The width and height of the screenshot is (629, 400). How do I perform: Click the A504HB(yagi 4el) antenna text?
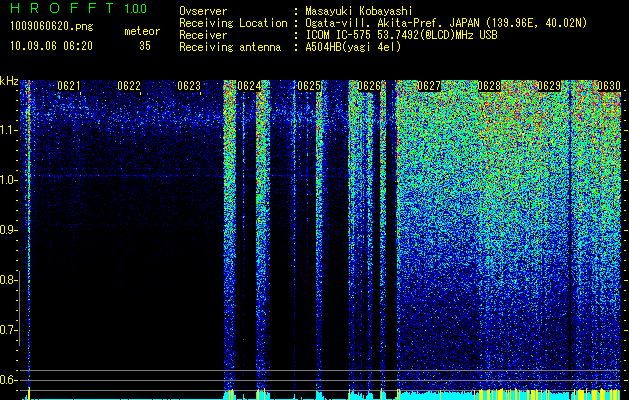[353, 47]
